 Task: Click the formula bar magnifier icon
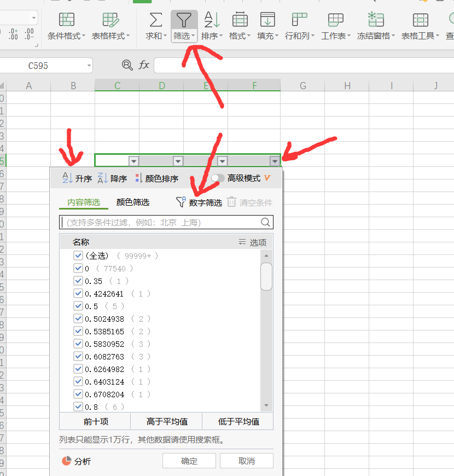(127, 65)
